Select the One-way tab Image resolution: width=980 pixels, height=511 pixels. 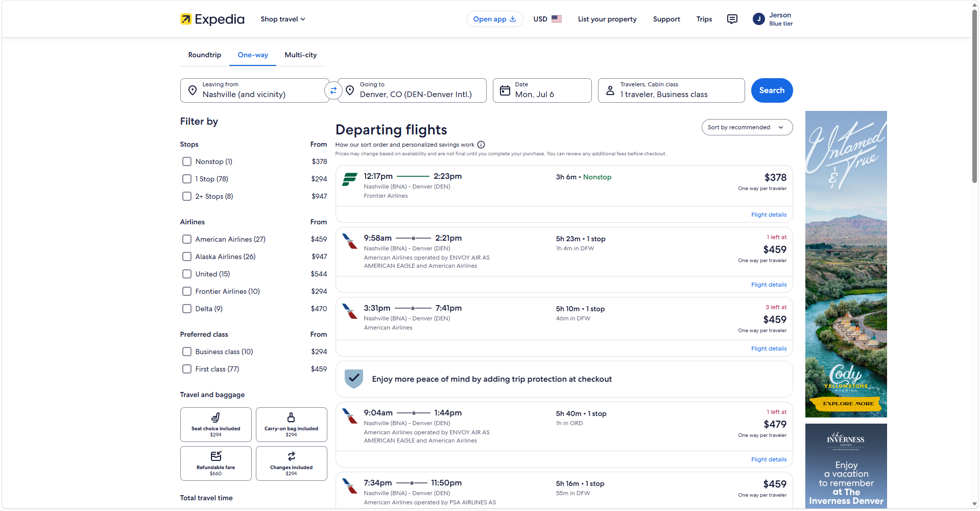pyautogui.click(x=253, y=55)
